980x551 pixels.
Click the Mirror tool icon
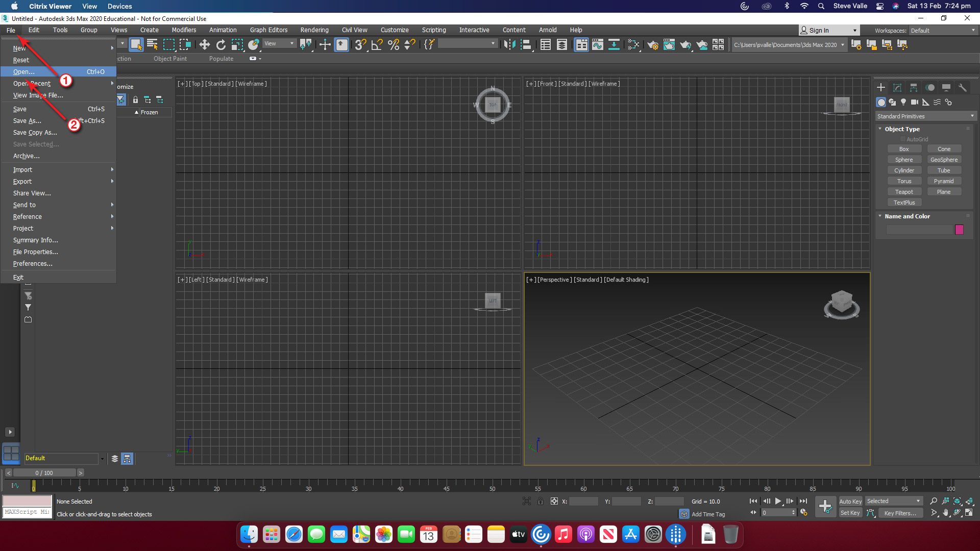pos(509,45)
